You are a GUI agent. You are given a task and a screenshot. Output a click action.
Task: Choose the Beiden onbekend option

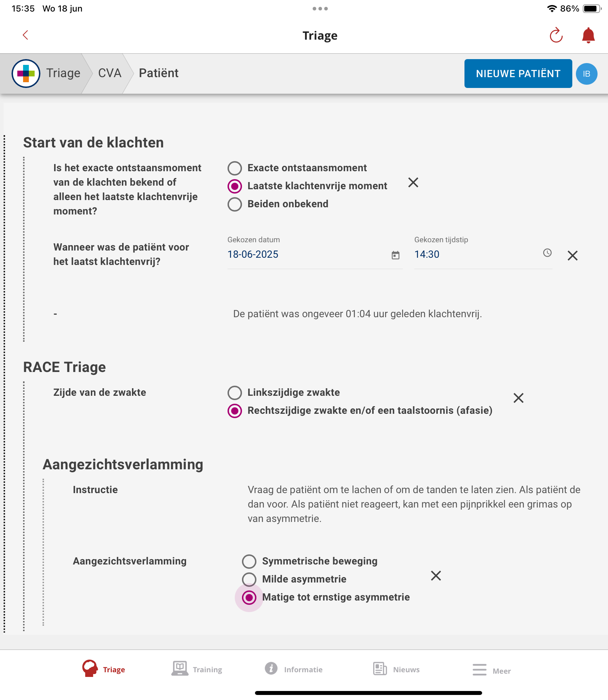point(235,204)
